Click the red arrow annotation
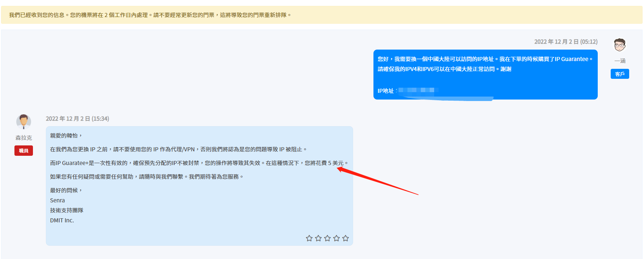This screenshot has height=259, width=644. [378, 181]
